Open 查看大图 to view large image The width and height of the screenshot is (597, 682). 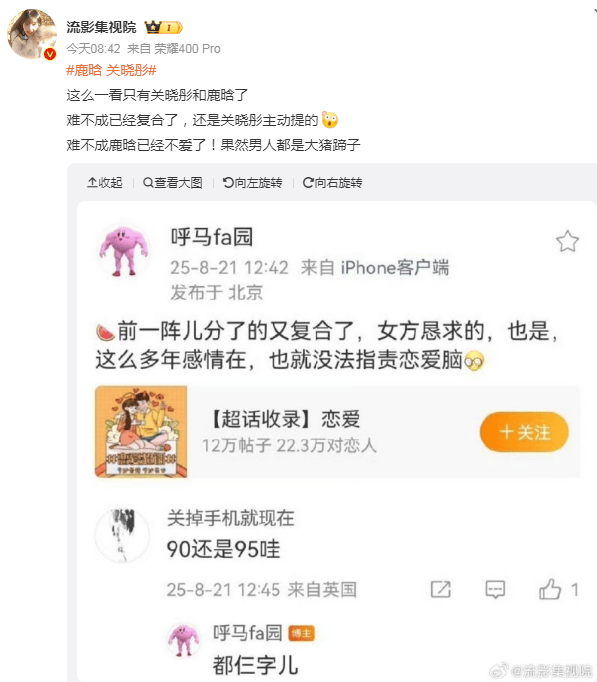click(x=173, y=183)
